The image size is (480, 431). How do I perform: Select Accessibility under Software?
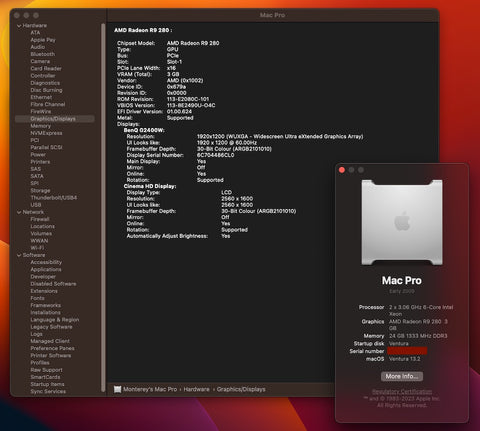click(x=46, y=262)
